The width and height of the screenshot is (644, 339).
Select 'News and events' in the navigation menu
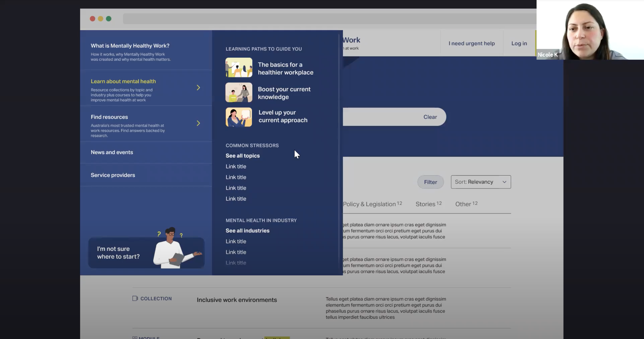[x=112, y=152]
